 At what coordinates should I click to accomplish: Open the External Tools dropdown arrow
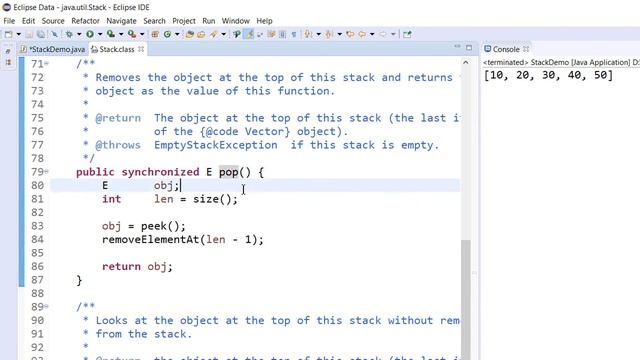pos(142,34)
